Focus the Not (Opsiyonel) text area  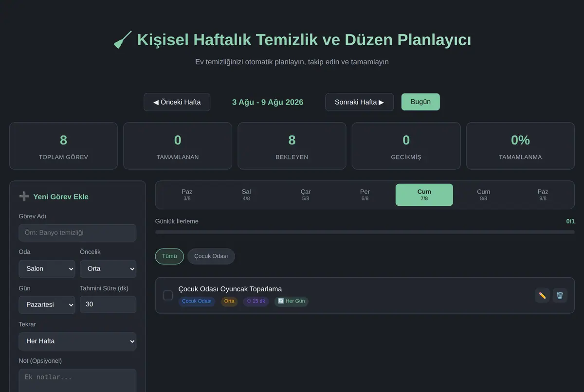77,380
